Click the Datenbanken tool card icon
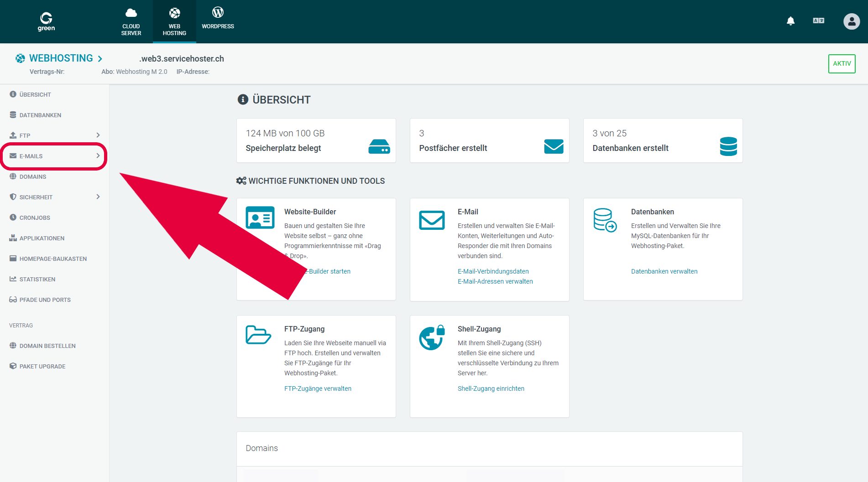 pyautogui.click(x=605, y=220)
